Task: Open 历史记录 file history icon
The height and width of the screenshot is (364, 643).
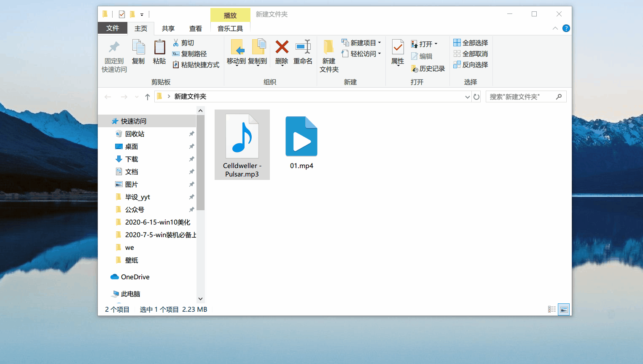Action: point(428,68)
